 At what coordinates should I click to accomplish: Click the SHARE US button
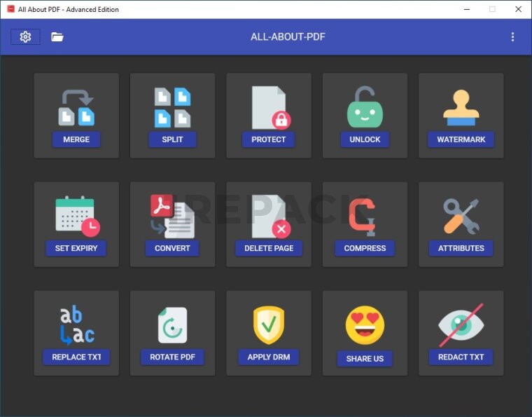(365, 358)
